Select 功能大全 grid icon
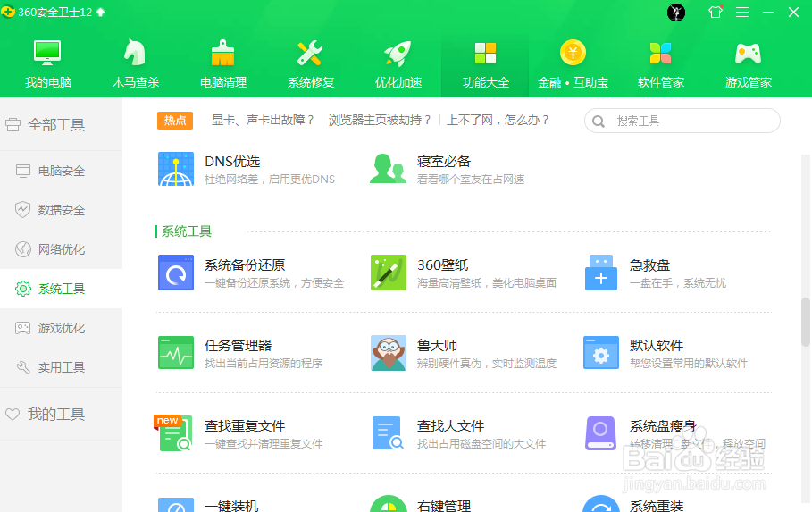The image size is (812, 512). (x=485, y=53)
